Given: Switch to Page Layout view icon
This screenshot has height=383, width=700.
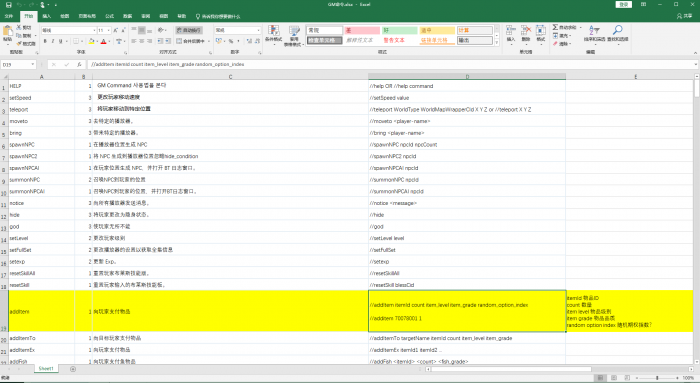Looking at the screenshot, I should [614, 378].
